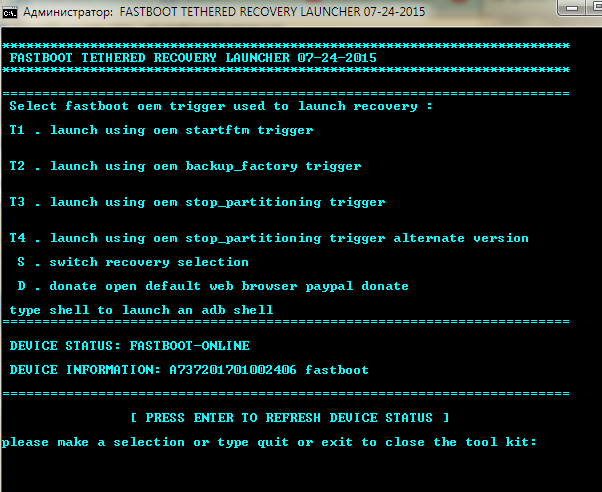Click the 'please make a selection' prompt line
Image resolution: width=602 pixels, height=492 pixels.
[269, 442]
